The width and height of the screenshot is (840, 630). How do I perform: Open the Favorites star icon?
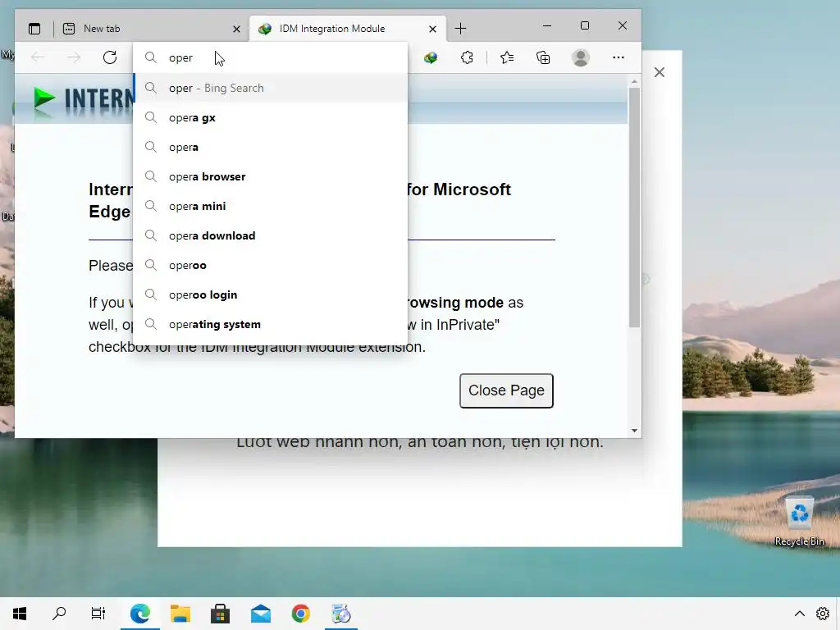pos(507,57)
